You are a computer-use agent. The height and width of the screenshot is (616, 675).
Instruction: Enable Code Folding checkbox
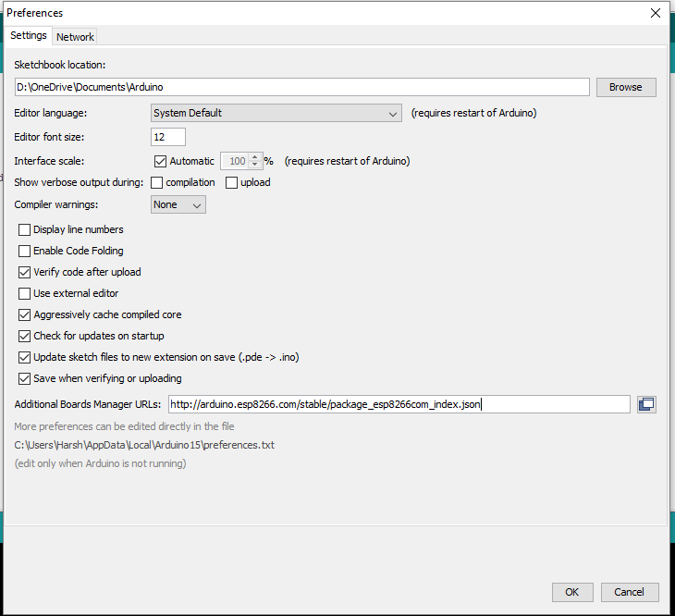click(x=25, y=251)
